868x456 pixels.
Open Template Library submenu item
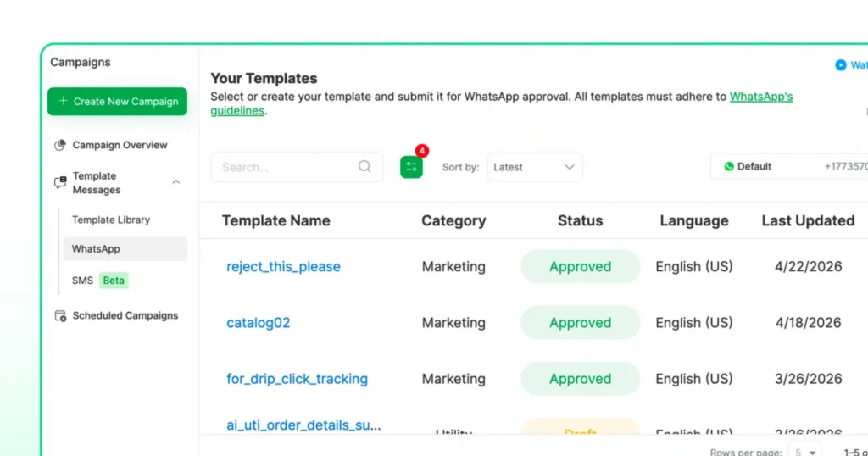tap(111, 220)
